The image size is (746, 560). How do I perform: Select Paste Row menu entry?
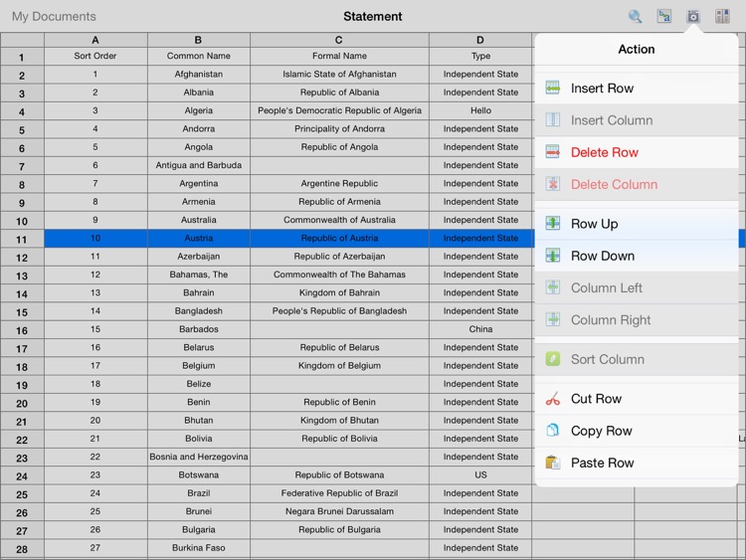[637, 463]
